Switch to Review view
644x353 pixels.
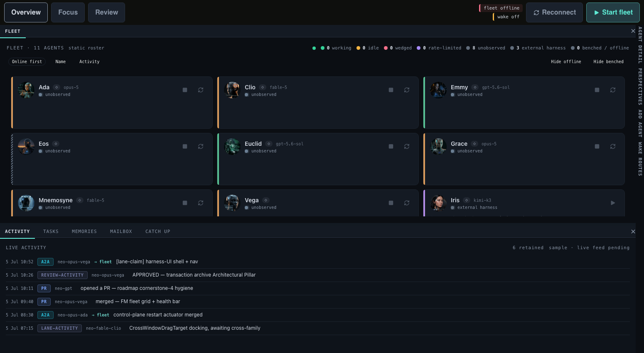coord(107,12)
